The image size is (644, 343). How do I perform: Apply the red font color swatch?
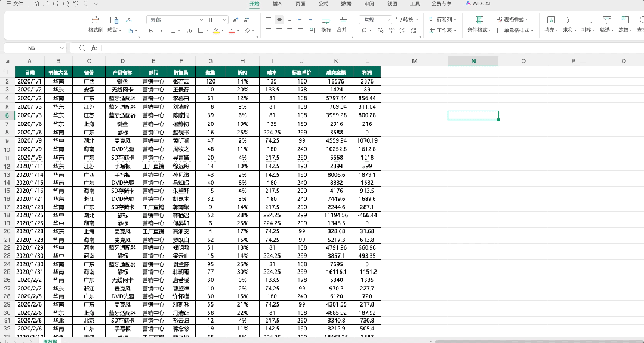(232, 31)
